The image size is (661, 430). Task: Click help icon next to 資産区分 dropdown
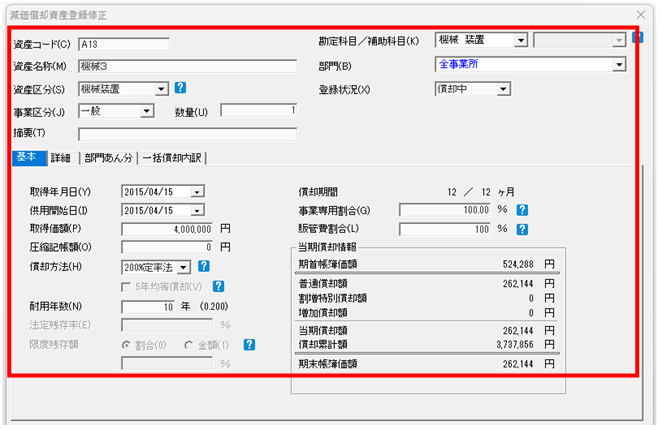(x=180, y=88)
